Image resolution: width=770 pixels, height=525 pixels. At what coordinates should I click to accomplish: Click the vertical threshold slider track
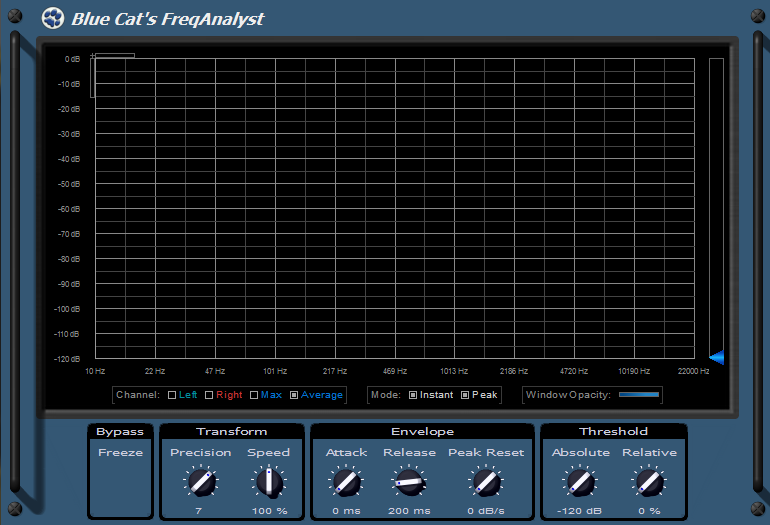click(x=716, y=208)
